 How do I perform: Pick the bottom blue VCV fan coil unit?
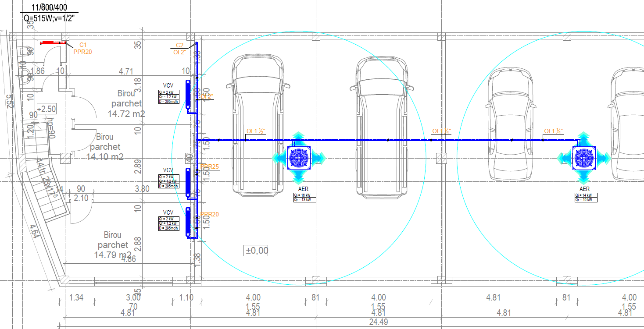point(188,222)
